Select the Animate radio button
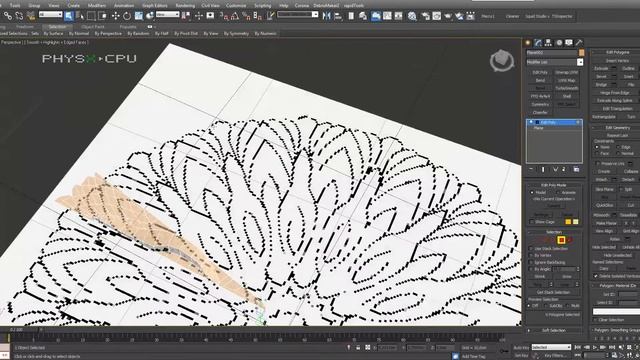Screen dimensions: 640x360 pos(558,192)
